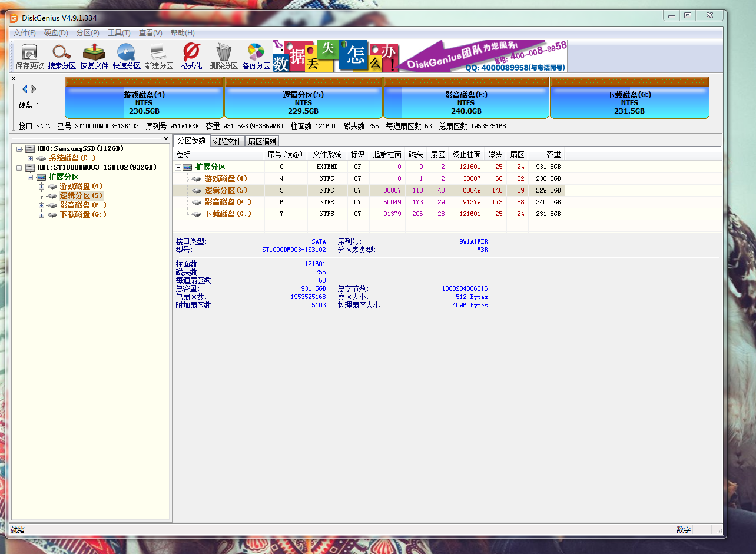The image size is (756, 554).
Task: Click the drive icon of 下载磁盘(G:) table row
Action: click(197, 214)
